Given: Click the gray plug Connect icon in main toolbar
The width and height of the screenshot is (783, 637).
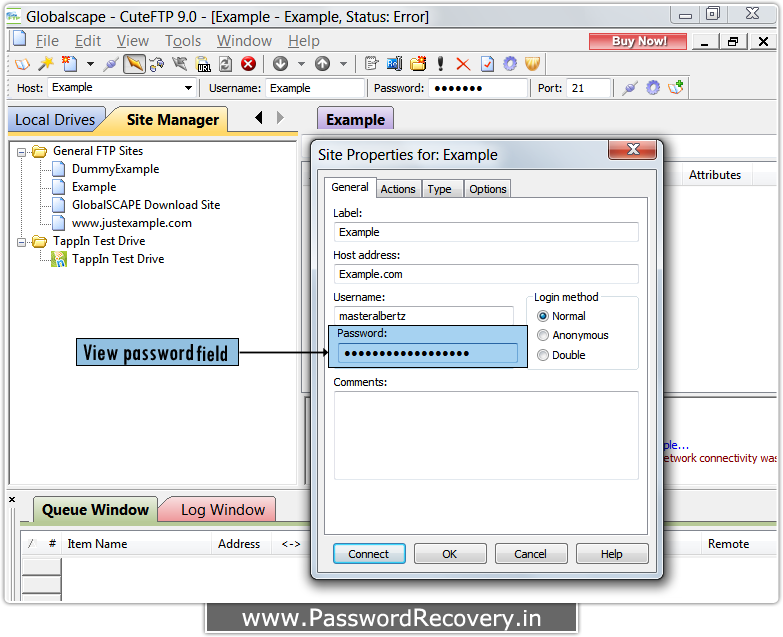Looking at the screenshot, I should pos(111,64).
